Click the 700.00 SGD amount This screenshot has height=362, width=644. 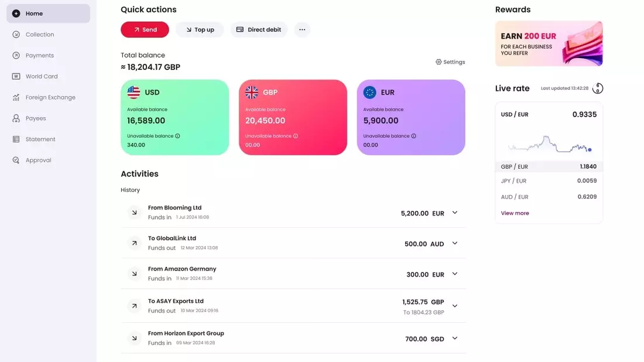tap(424, 339)
